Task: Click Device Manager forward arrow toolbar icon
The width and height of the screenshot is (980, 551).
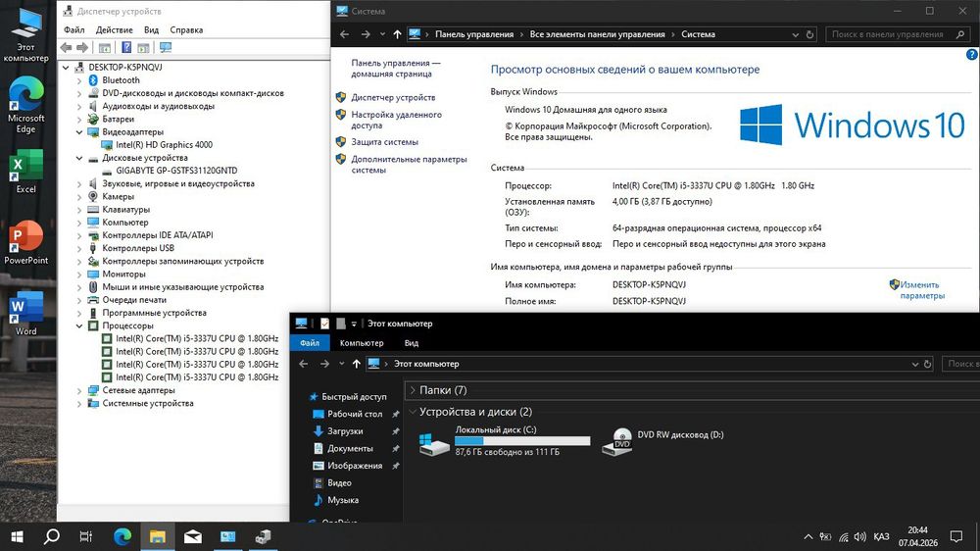Action: [82, 47]
